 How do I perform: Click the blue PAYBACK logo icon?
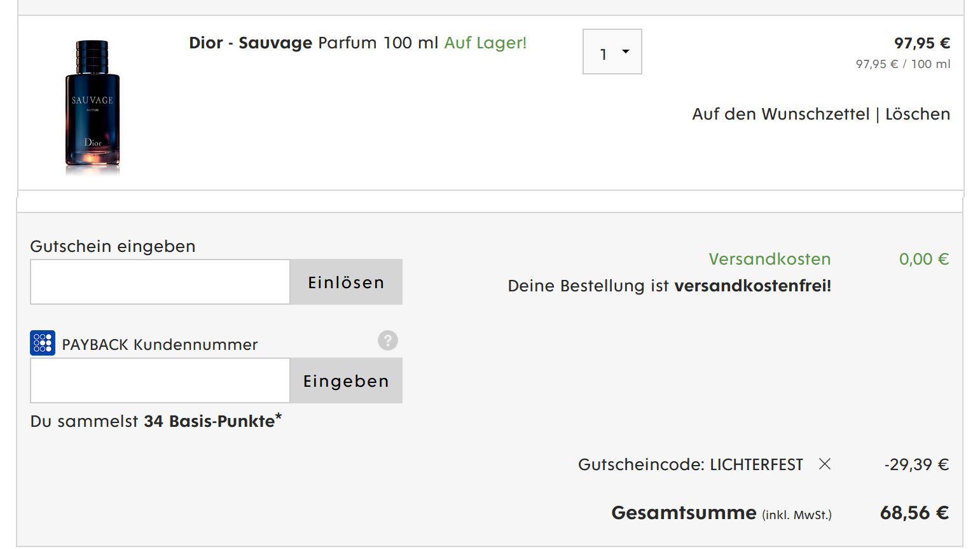[x=43, y=343]
